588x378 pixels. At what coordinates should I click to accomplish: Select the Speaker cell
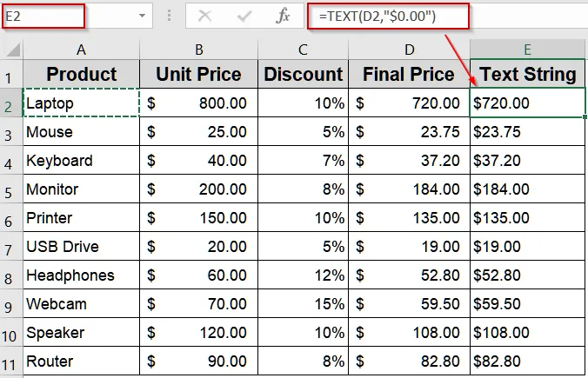82,332
